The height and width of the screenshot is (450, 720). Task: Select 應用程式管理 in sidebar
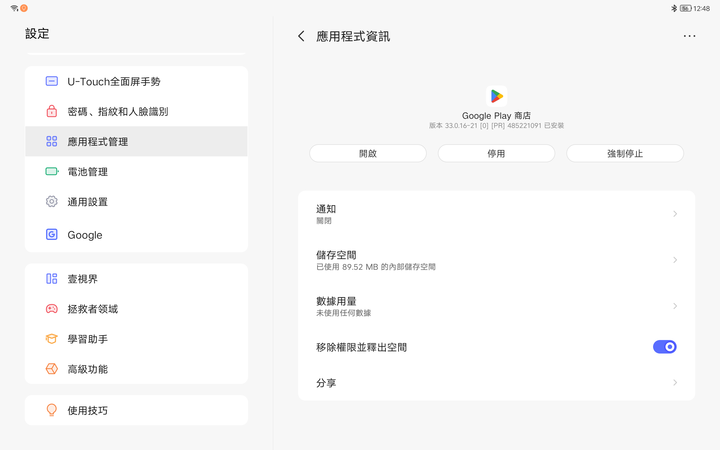pos(136,141)
